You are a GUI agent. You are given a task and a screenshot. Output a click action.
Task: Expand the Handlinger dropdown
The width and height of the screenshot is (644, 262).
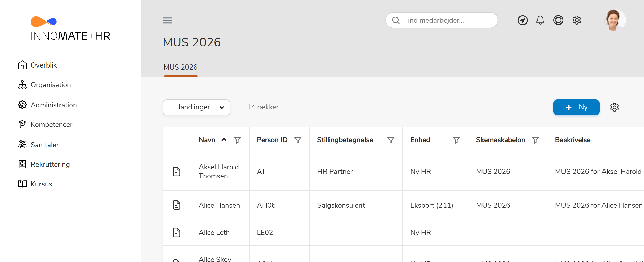tap(196, 107)
